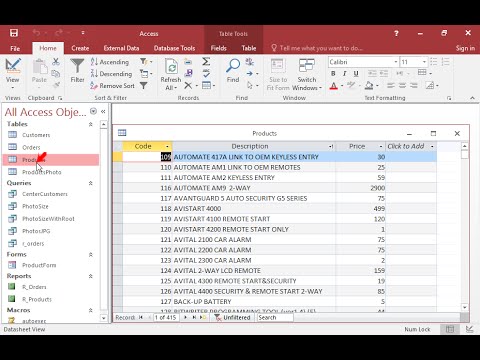Collapse the Tables group
Viewport: 480px width, 360px height.
click(90, 124)
